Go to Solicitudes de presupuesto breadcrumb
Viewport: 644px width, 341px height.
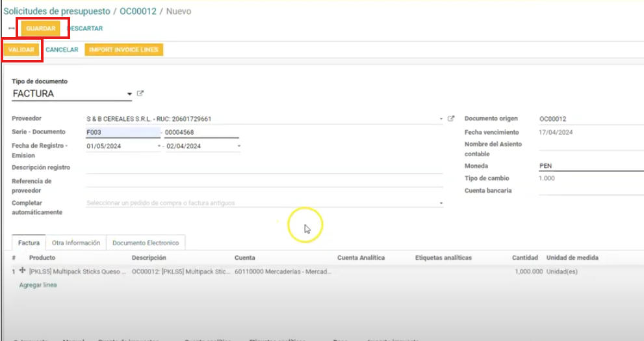point(57,11)
